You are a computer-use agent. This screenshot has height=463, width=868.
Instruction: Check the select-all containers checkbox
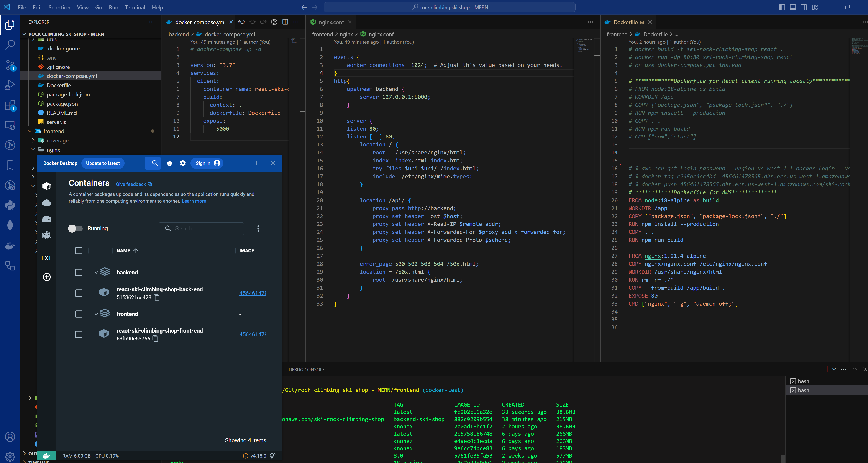(x=79, y=251)
